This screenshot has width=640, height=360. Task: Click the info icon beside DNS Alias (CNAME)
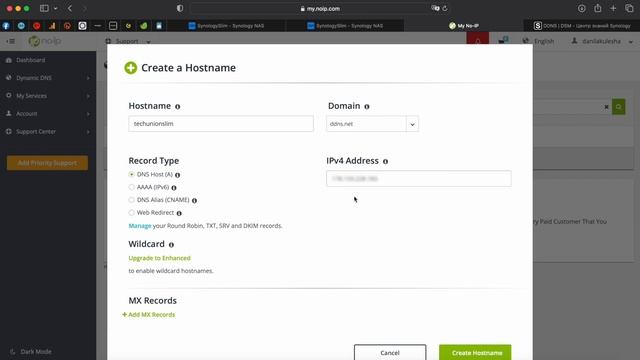[194, 200]
